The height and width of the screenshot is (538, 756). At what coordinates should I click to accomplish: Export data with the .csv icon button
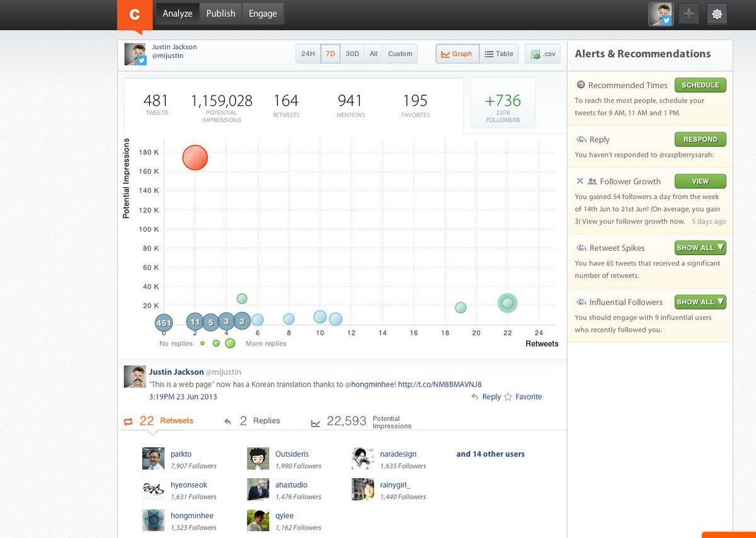(x=542, y=54)
